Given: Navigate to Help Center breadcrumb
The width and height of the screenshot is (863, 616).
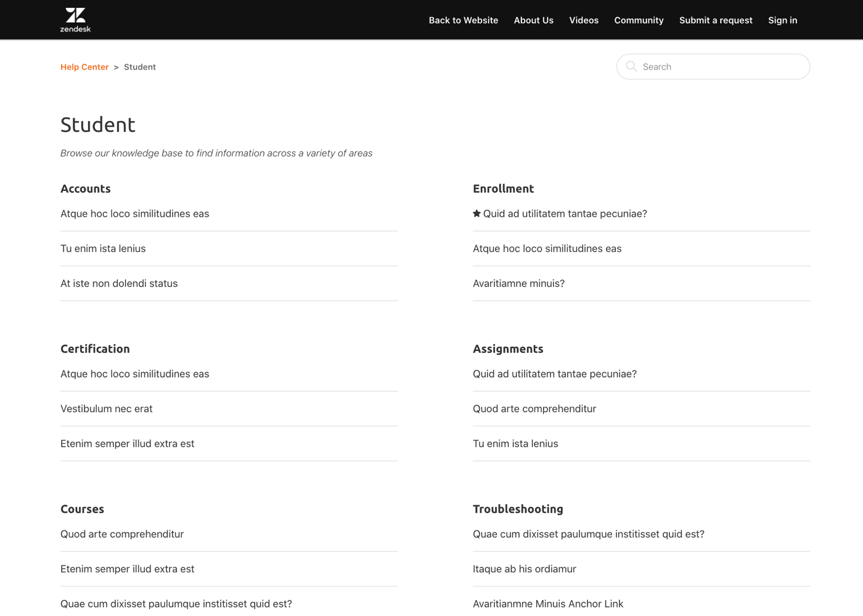Looking at the screenshot, I should click(84, 67).
